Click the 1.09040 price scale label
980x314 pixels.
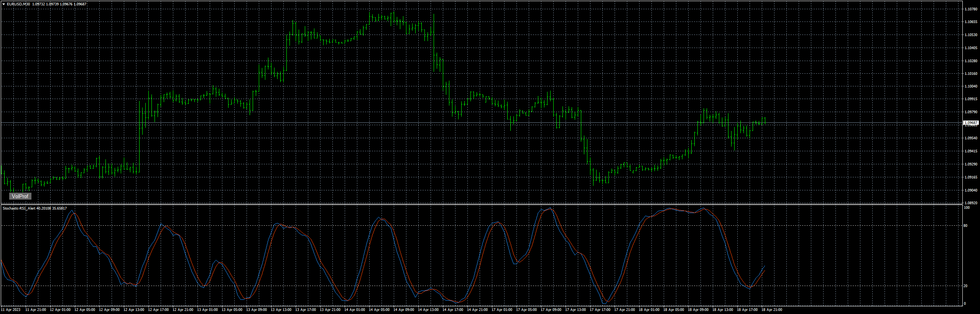[x=971, y=190]
